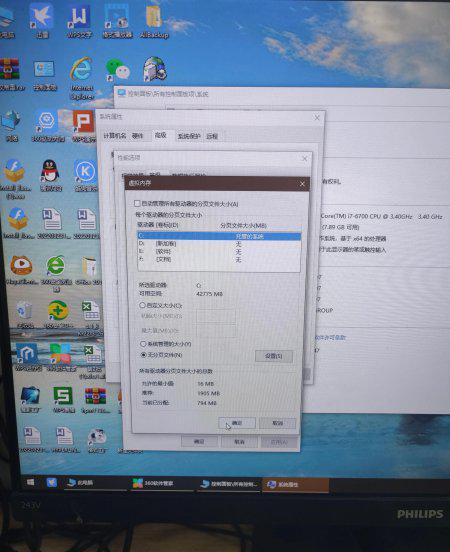Open the WinRAR archive icon in bottom row
Image resolution: width=450 pixels, height=552 pixels.
click(x=95, y=400)
